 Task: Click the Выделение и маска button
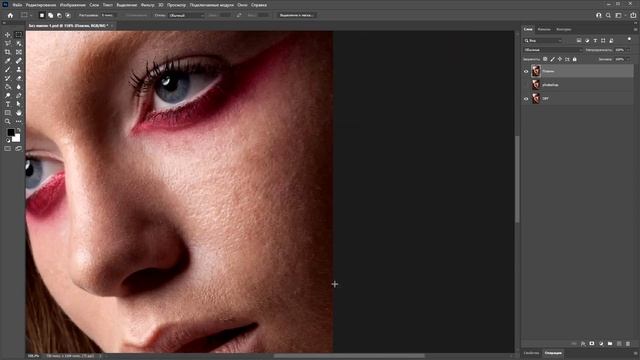click(297, 15)
